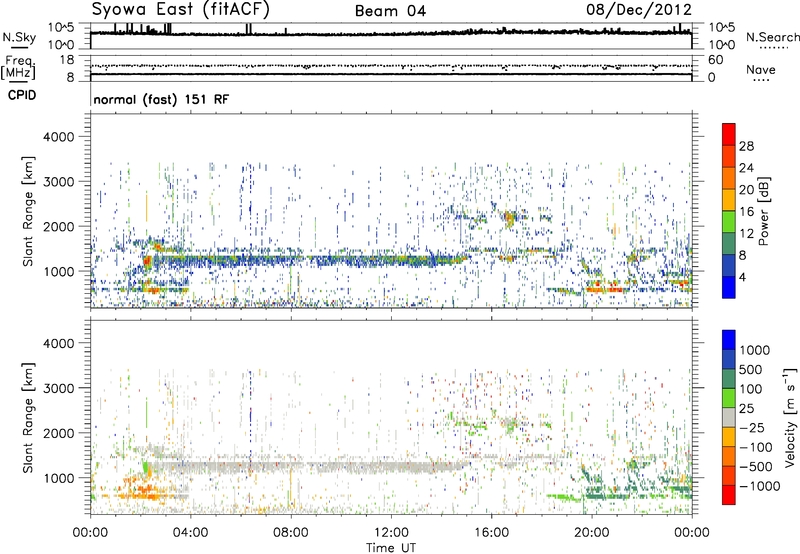Select the "CPID" row label
The image size is (800, 554).
coord(22,95)
